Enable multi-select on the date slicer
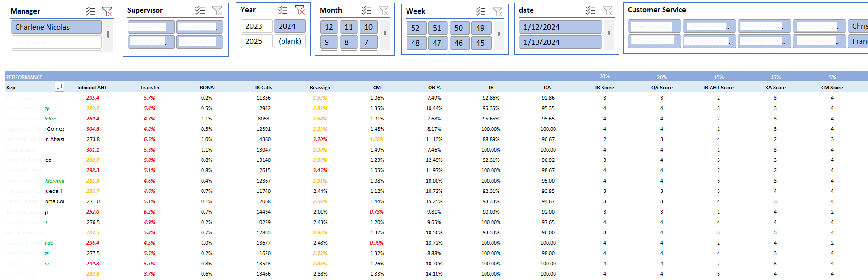 [x=591, y=10]
